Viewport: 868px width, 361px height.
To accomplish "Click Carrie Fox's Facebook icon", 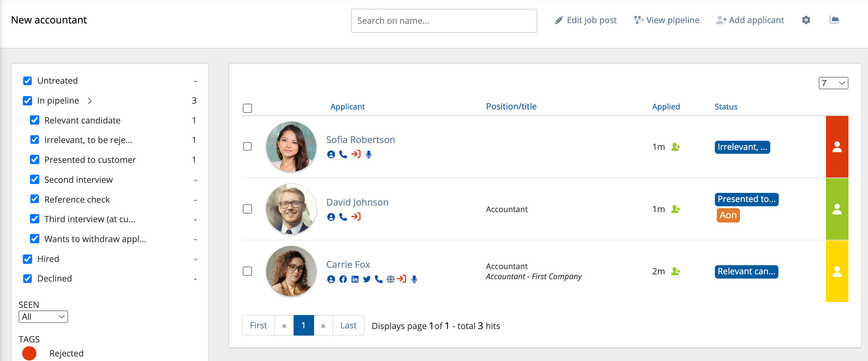I will click(343, 279).
